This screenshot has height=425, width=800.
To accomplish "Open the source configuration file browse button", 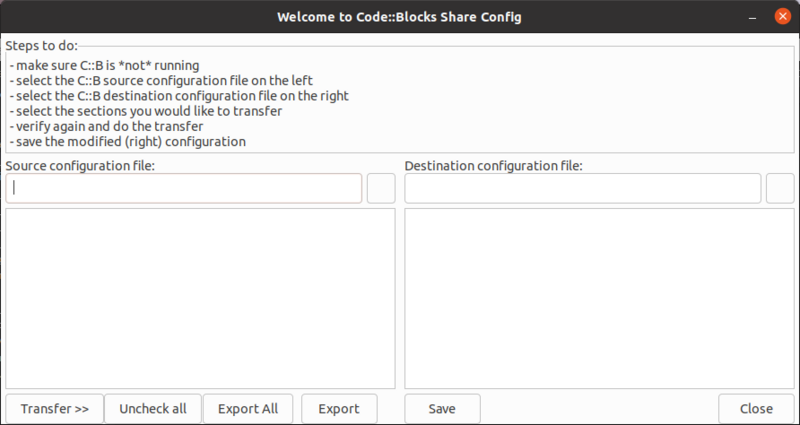I will pyautogui.click(x=381, y=188).
